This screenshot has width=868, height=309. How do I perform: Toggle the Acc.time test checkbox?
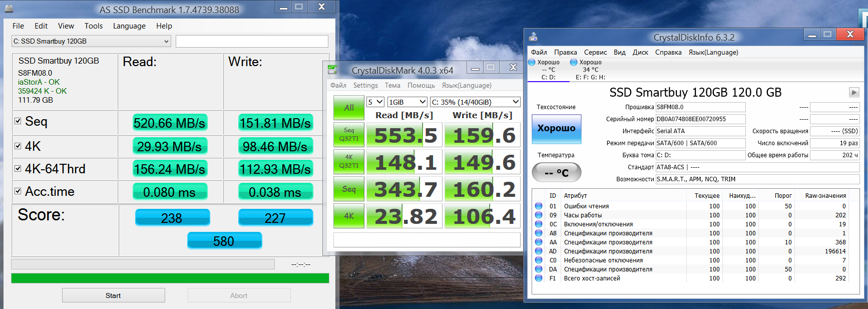click(x=18, y=191)
